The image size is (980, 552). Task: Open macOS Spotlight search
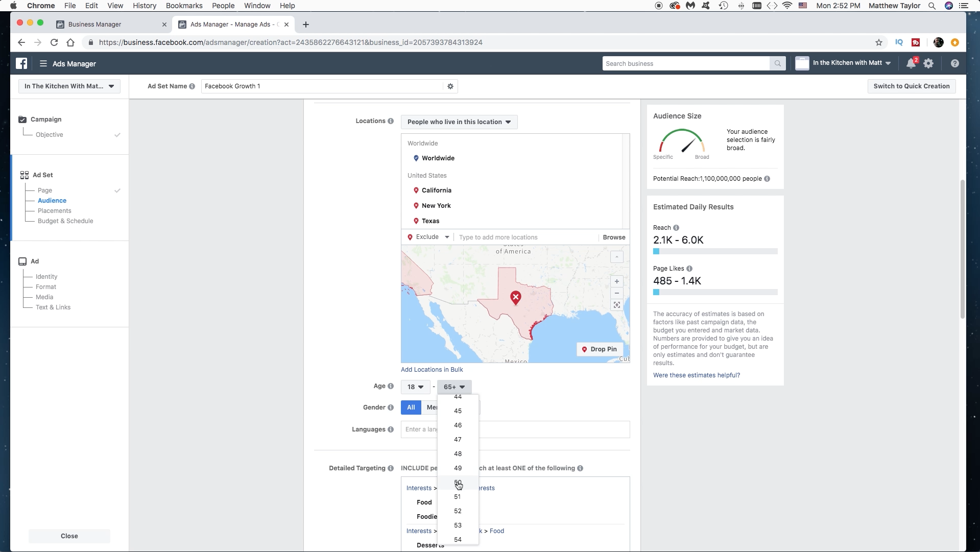[x=932, y=6]
